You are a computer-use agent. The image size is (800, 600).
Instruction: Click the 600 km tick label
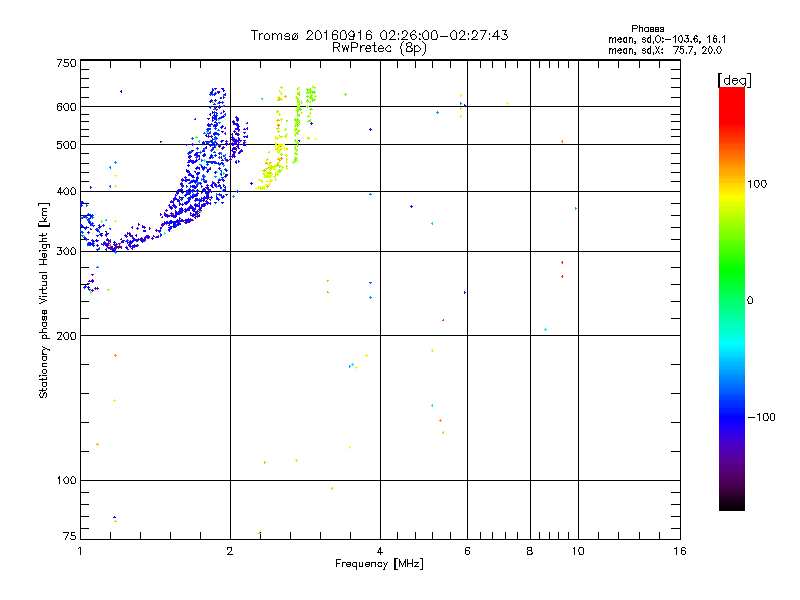coord(66,107)
